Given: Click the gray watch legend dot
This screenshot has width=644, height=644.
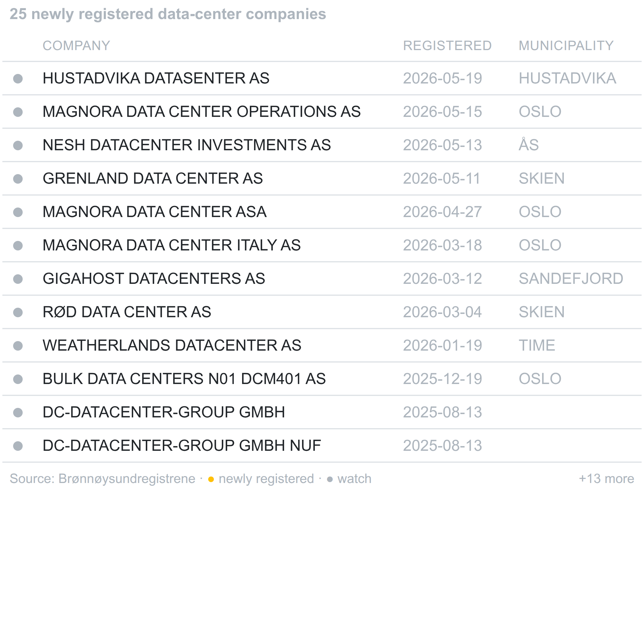Looking at the screenshot, I should pos(330,479).
